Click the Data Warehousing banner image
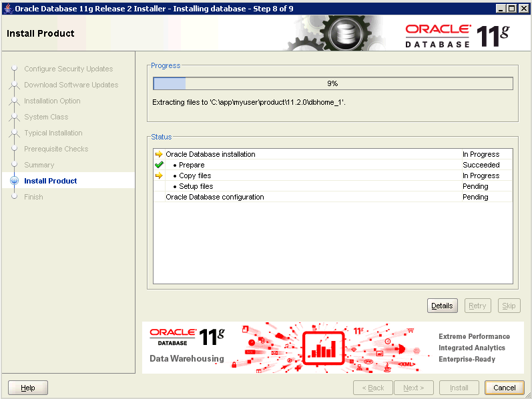Screen dimensions: 532x399 332,347
